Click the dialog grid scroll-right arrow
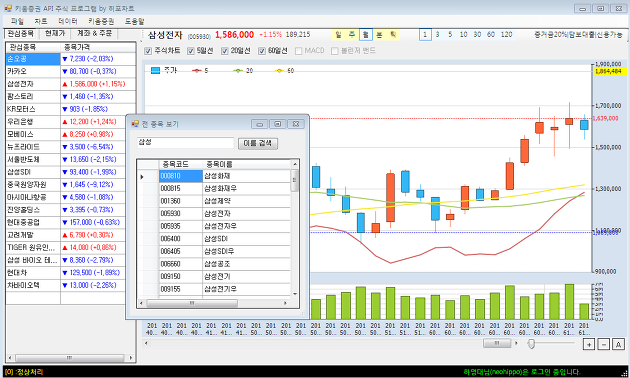The width and height of the screenshot is (630, 378). 285,303
